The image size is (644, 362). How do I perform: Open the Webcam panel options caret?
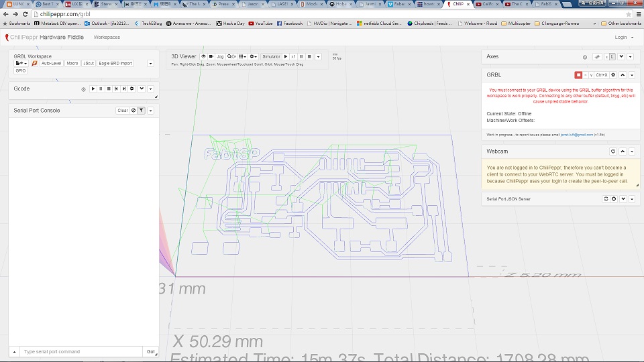tap(632, 152)
